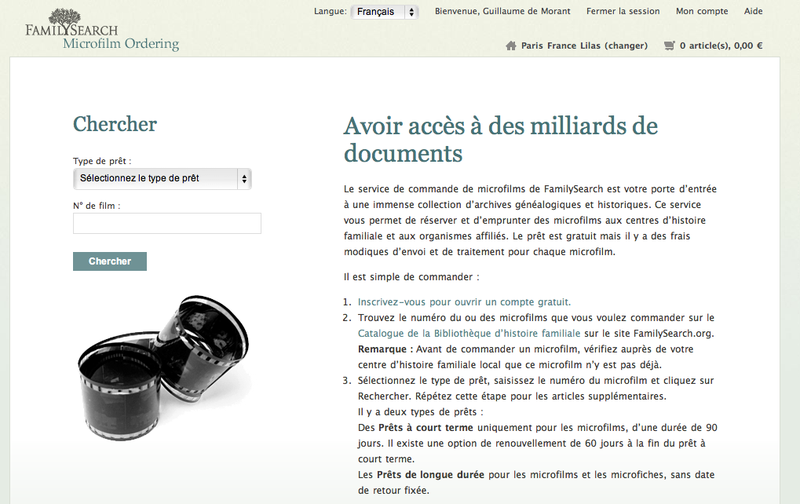Click the bold word Remarque

coord(385,349)
